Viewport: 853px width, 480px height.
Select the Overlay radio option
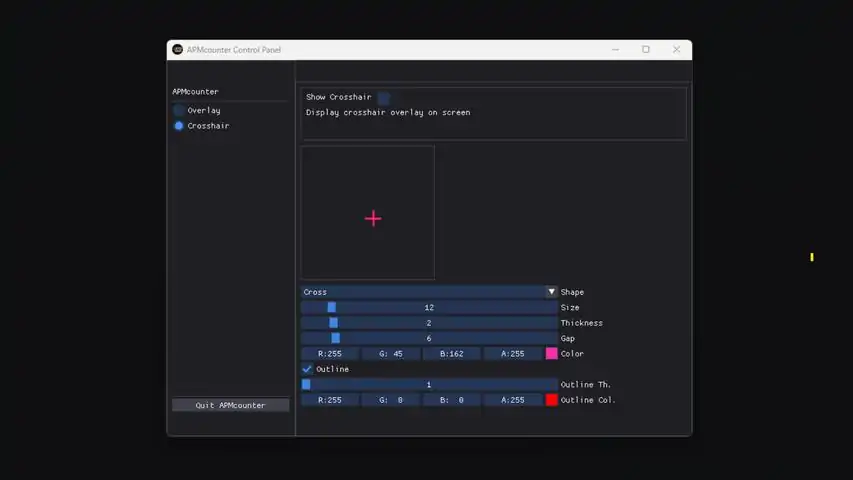pos(179,110)
